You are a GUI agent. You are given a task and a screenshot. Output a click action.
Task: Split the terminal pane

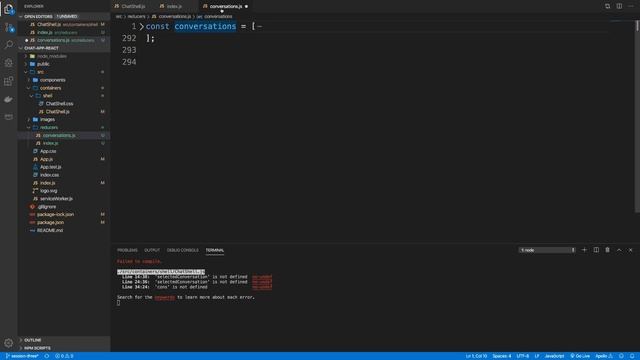(596, 250)
